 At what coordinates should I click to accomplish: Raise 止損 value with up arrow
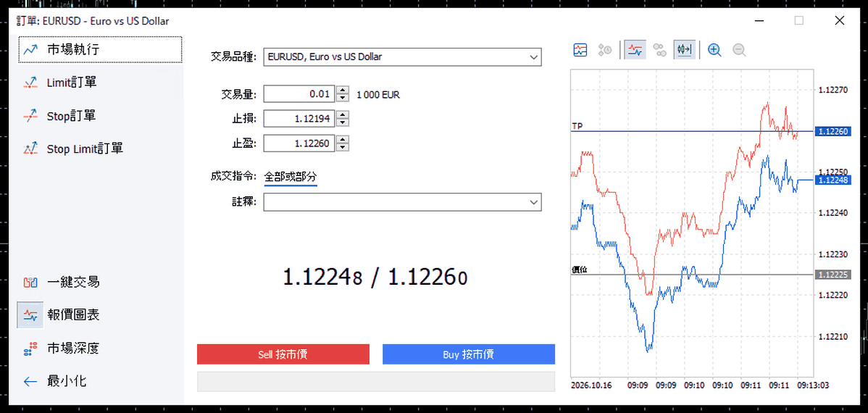click(x=343, y=115)
